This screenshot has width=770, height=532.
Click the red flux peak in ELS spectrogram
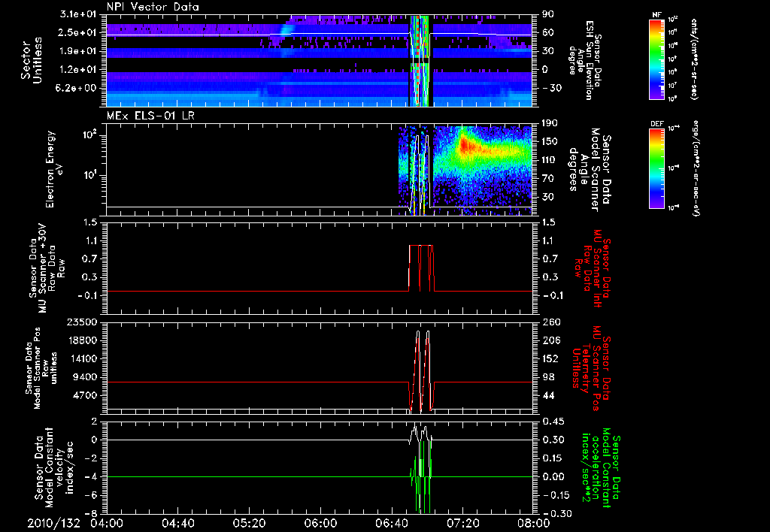click(x=466, y=146)
